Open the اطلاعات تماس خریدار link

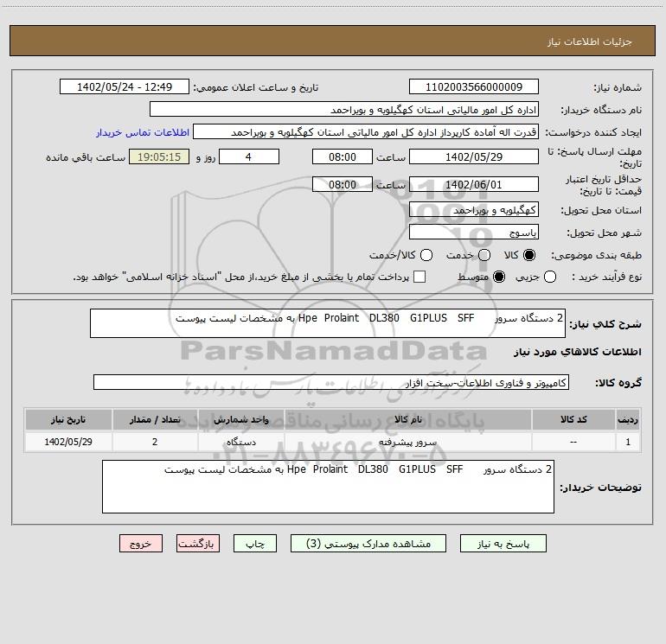pyautogui.click(x=143, y=132)
